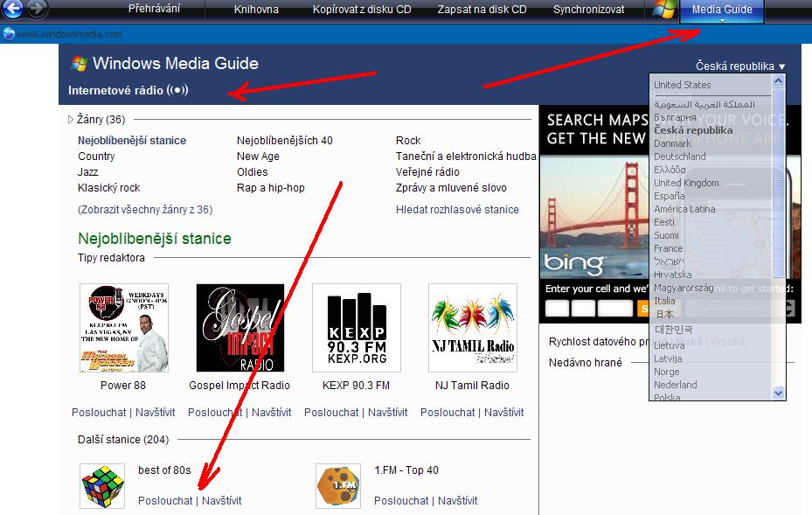Choose Danmark in the country list
This screenshot has height=515, width=812.
672,143
